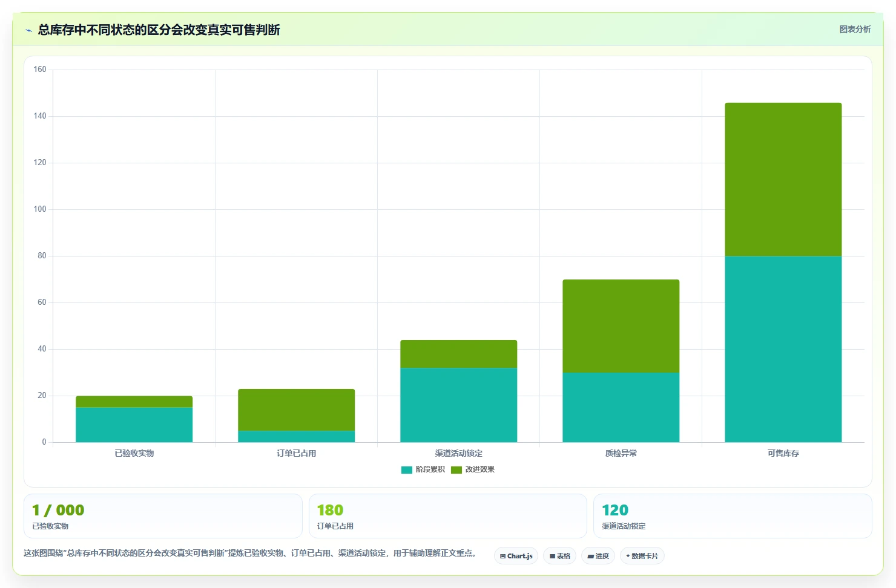Click the 渠道活动锁定 data card caption

click(624, 526)
